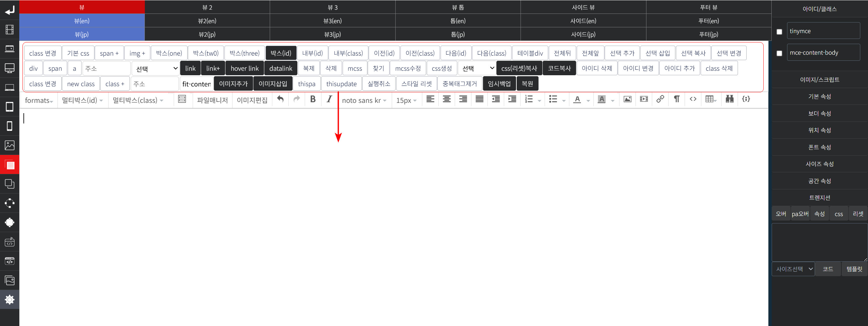Switch to the 뷰 2 tab

tap(207, 7)
